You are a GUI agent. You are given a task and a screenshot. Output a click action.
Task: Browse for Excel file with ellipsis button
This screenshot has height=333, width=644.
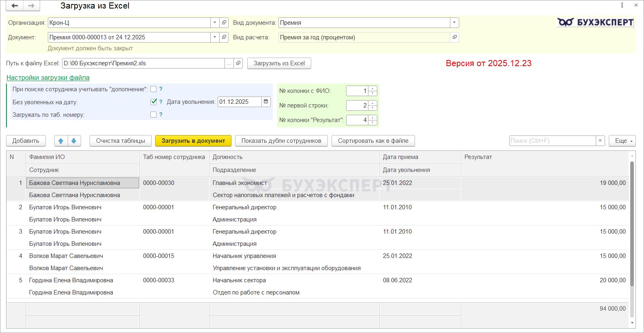229,63
